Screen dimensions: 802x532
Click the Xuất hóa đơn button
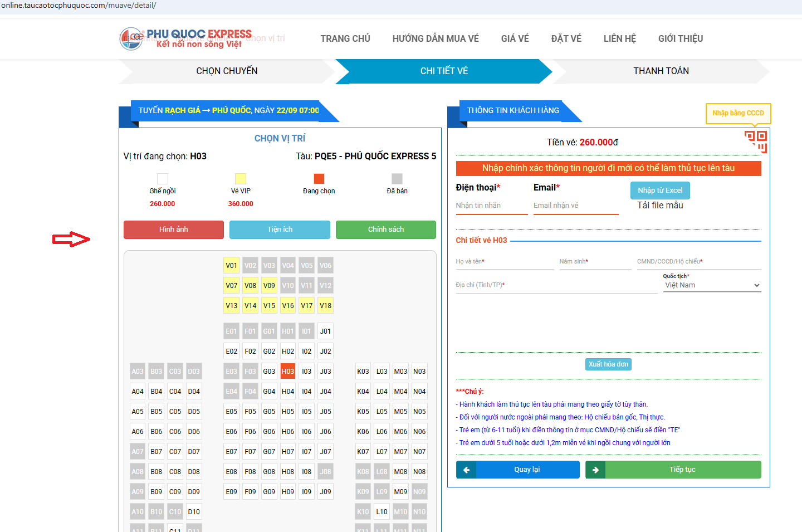pos(609,364)
